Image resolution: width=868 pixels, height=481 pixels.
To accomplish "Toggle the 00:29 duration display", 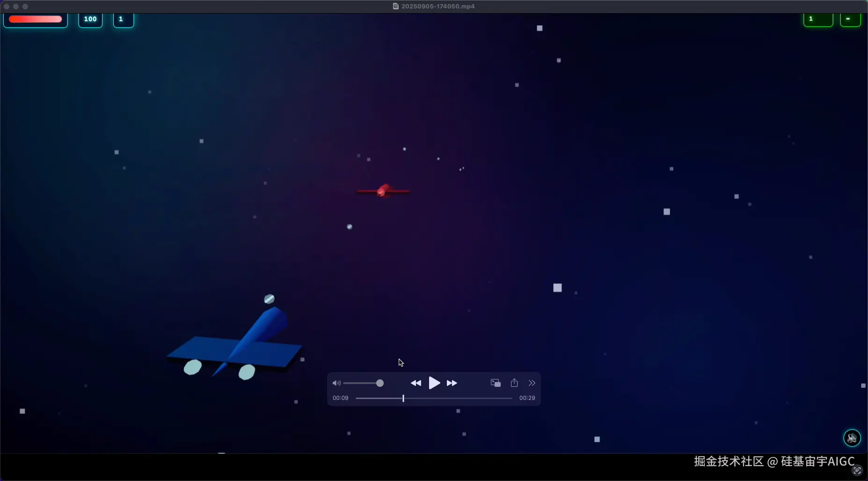I will tap(527, 398).
